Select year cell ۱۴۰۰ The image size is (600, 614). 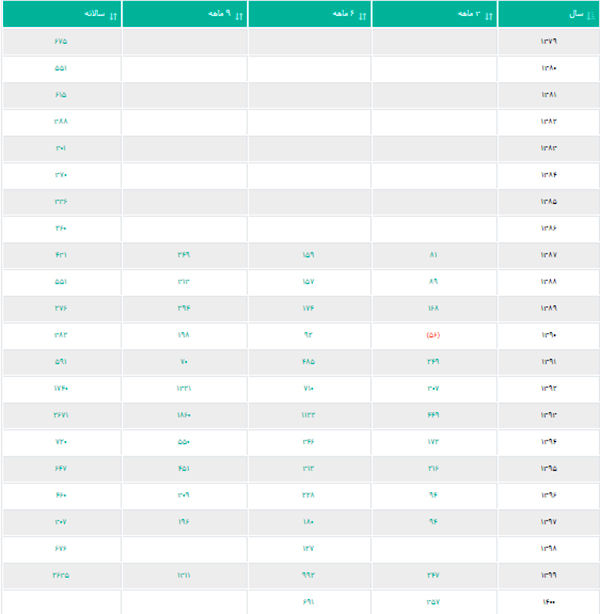tap(549, 602)
